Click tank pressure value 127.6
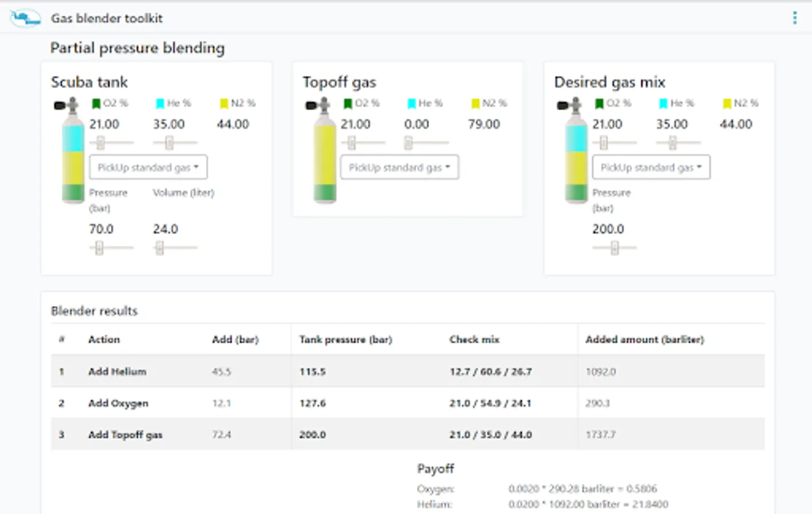 tap(312, 403)
